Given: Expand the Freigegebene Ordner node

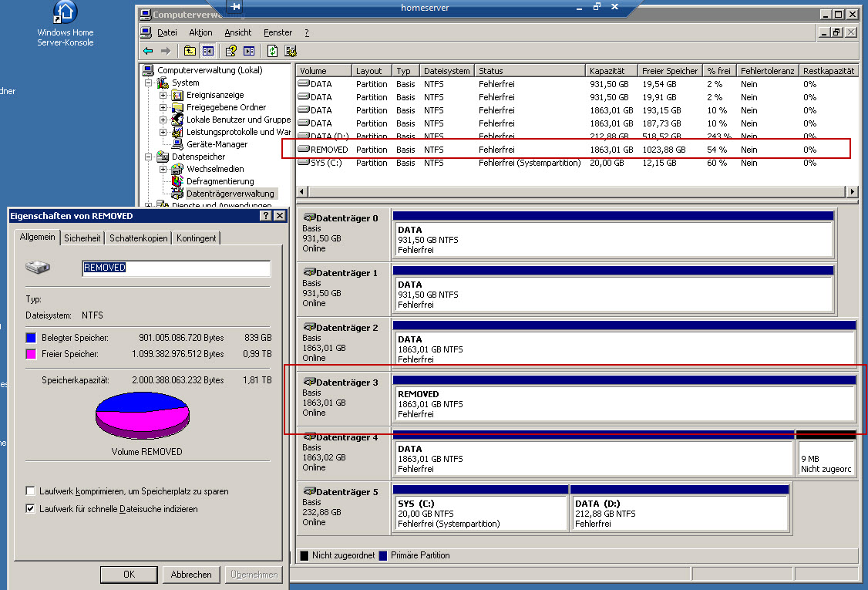Looking at the screenshot, I should [x=163, y=107].
